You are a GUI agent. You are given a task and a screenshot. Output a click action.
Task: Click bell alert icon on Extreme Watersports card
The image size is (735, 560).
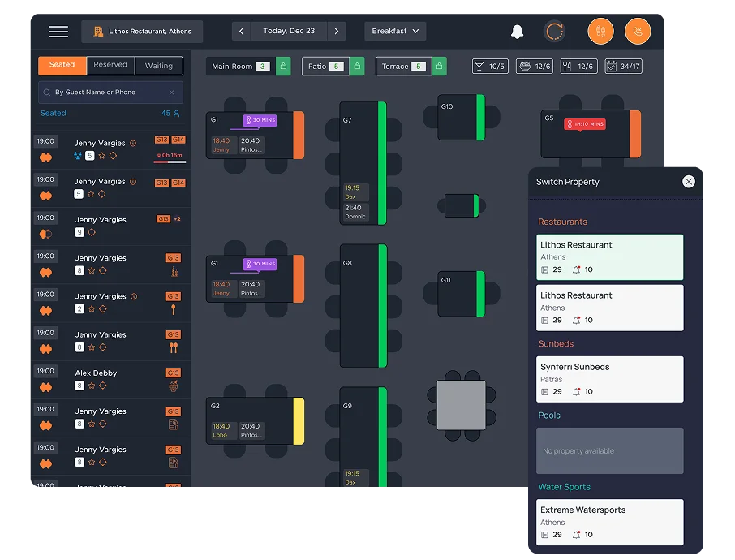577,535
